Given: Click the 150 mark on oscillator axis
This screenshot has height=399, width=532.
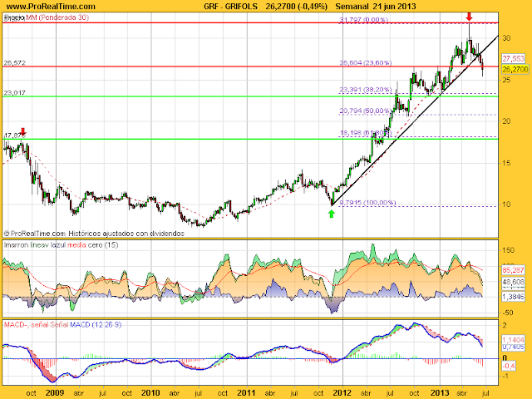Looking at the screenshot, I should [x=508, y=250].
